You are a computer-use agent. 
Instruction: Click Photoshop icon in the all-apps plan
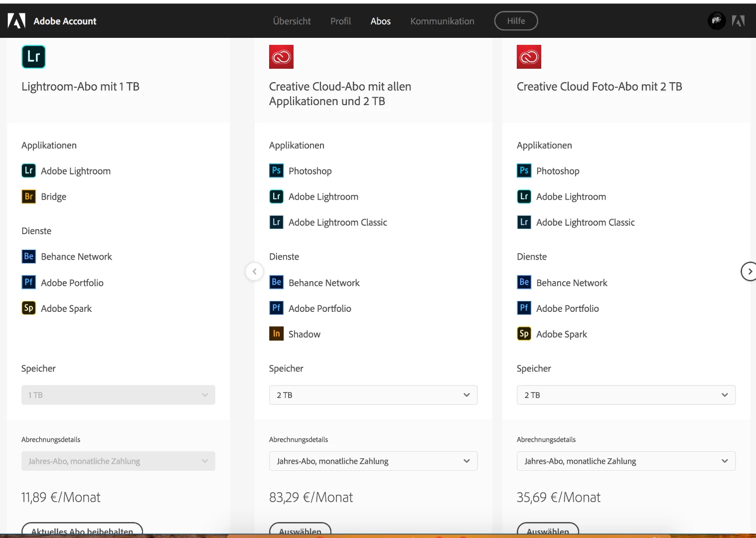tap(276, 171)
